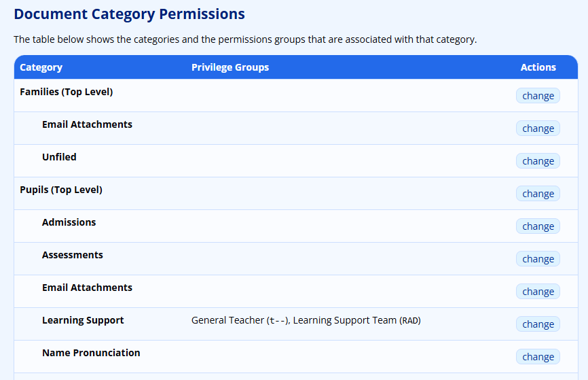Click the Category column header

click(x=41, y=67)
